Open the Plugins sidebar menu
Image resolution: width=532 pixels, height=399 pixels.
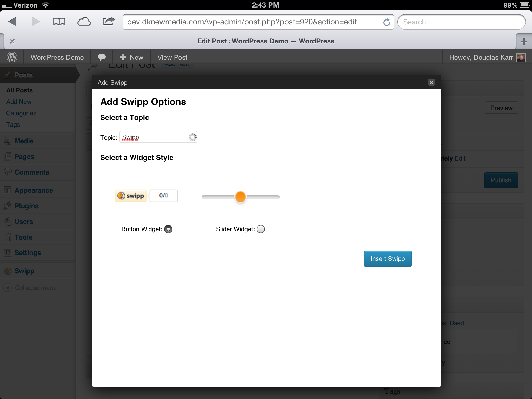click(38, 206)
